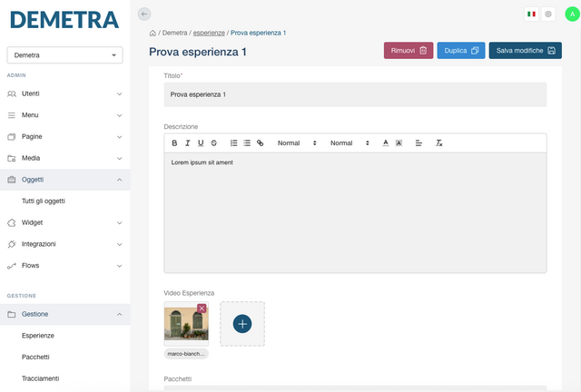Click the Titolo input field

pyautogui.click(x=355, y=94)
